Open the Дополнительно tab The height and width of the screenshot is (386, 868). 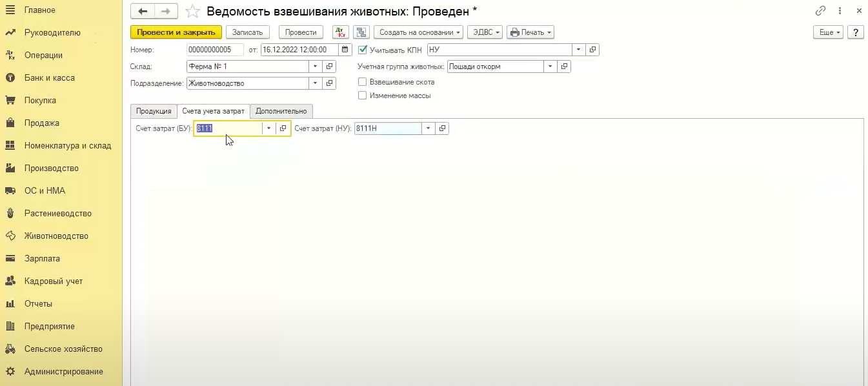pyautogui.click(x=281, y=111)
